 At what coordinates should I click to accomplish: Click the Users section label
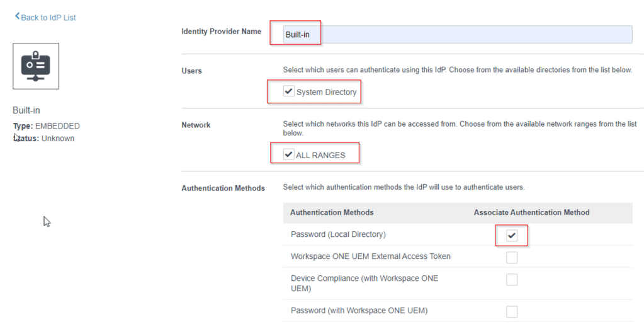pos(191,71)
